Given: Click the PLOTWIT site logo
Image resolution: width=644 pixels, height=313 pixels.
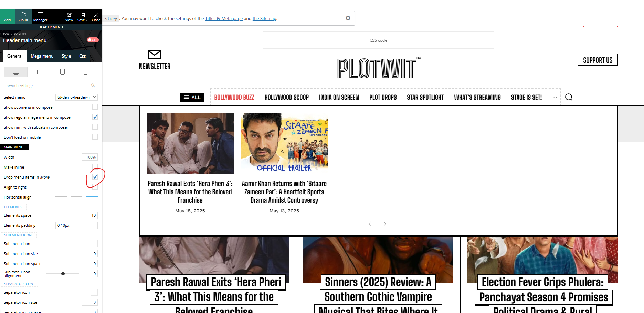Looking at the screenshot, I should (379, 68).
